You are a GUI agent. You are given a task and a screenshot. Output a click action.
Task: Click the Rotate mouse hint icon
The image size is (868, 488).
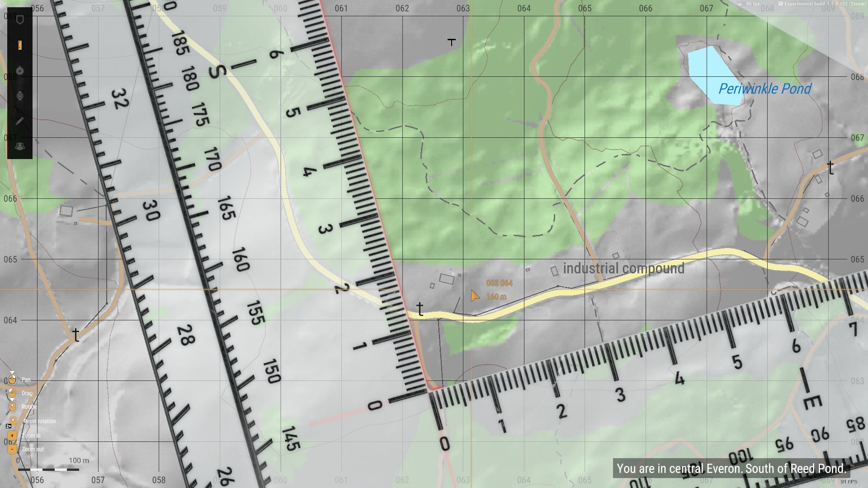click(12, 406)
